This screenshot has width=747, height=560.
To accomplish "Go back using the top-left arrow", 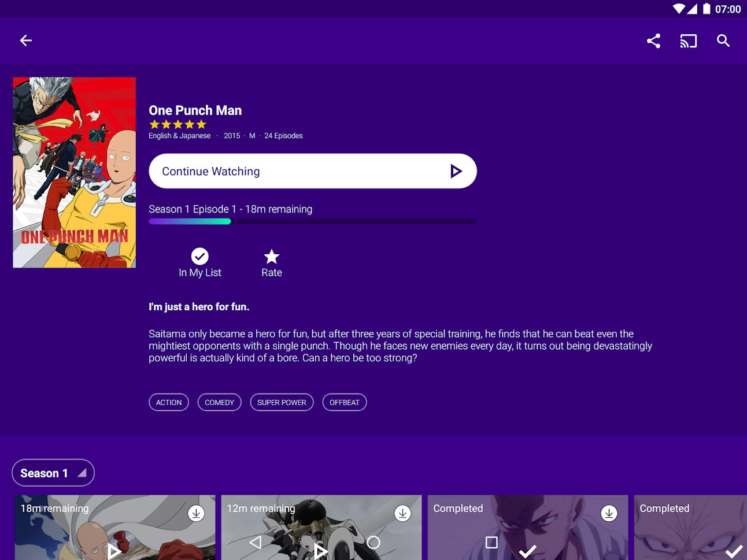I will click(x=26, y=40).
